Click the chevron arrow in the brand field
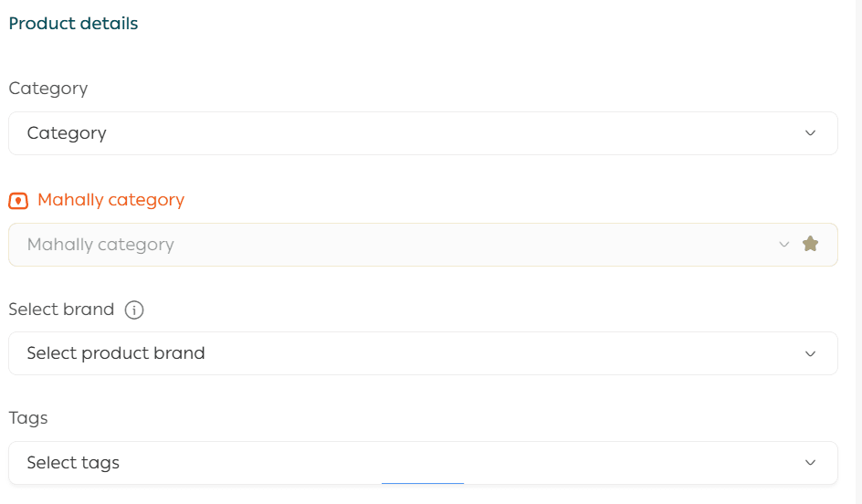 pyautogui.click(x=810, y=353)
